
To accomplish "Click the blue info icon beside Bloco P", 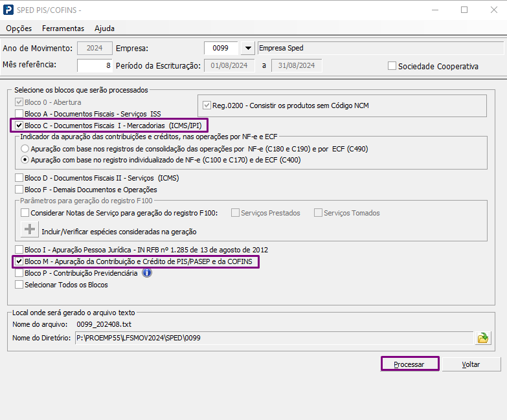I will coord(146,273).
